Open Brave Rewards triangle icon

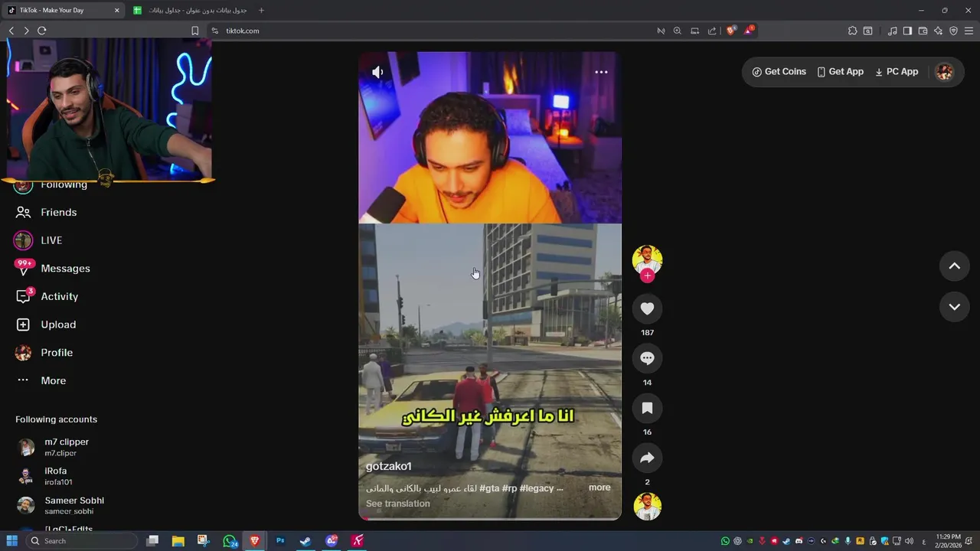click(x=749, y=31)
